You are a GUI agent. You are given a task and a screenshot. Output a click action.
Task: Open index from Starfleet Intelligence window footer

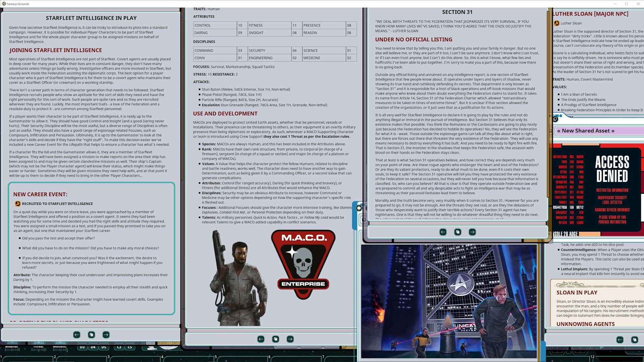(x=91, y=335)
